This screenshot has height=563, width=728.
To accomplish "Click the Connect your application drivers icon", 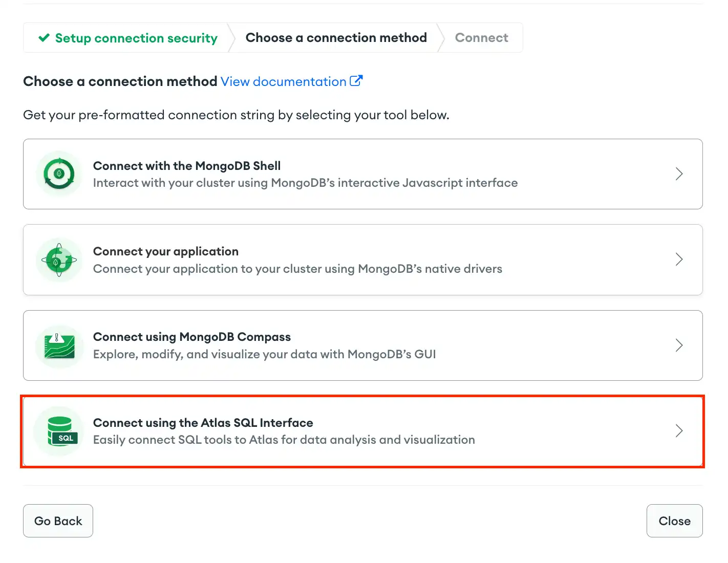I will tap(58, 259).
